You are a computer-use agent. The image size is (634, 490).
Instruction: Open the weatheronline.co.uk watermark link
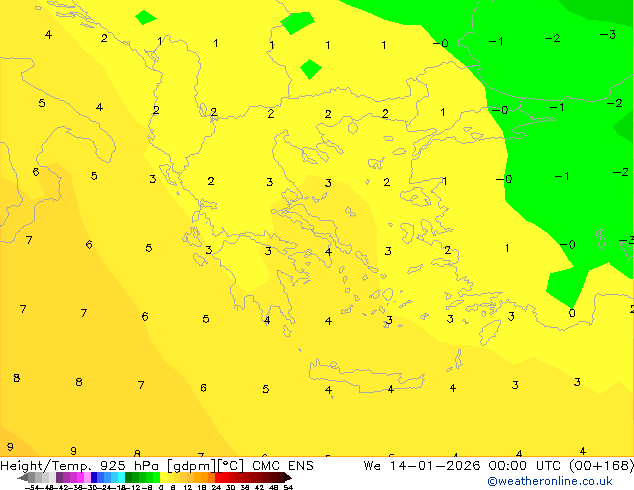(559, 481)
